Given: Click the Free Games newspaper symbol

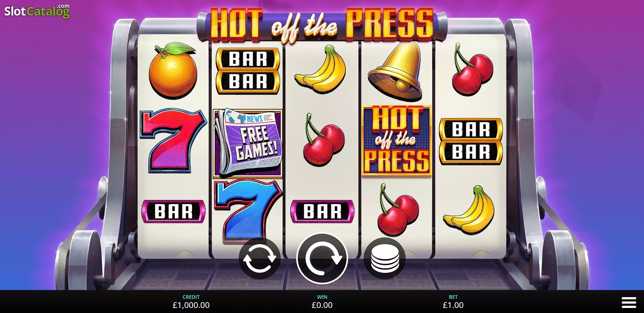Looking at the screenshot, I should 248,143.
